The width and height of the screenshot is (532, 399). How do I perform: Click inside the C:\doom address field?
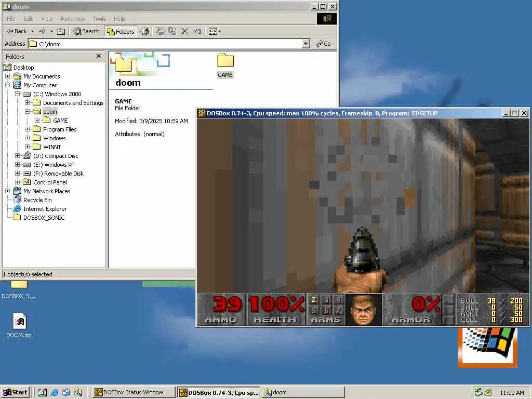tap(165, 44)
